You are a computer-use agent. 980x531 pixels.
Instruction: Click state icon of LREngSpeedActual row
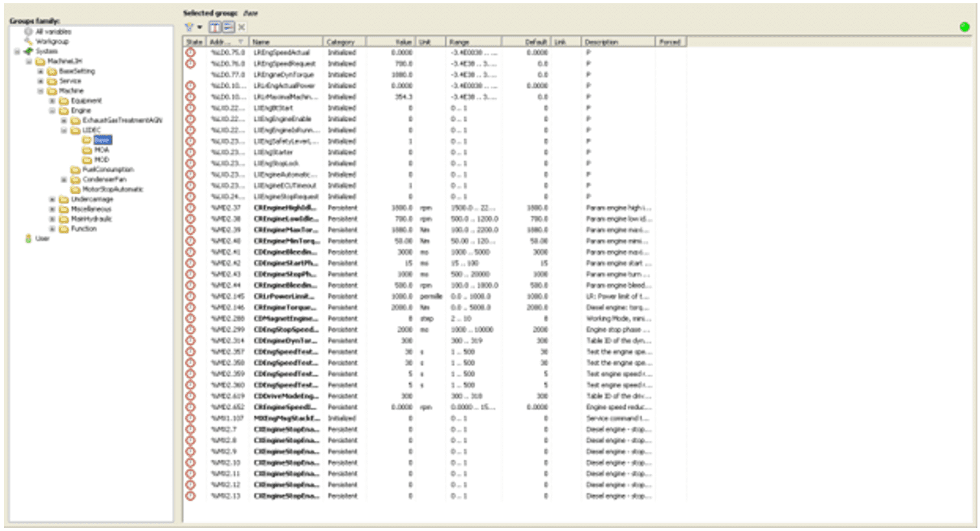tap(190, 52)
